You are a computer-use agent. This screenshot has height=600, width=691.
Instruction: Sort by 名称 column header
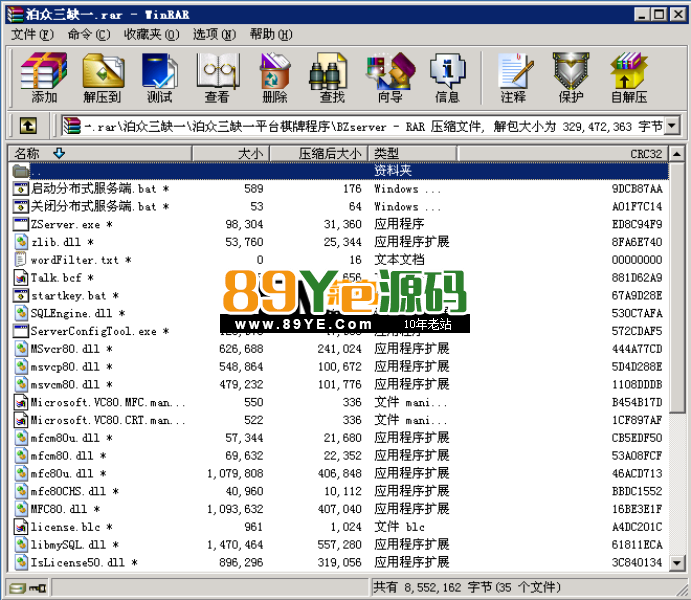click(100, 153)
